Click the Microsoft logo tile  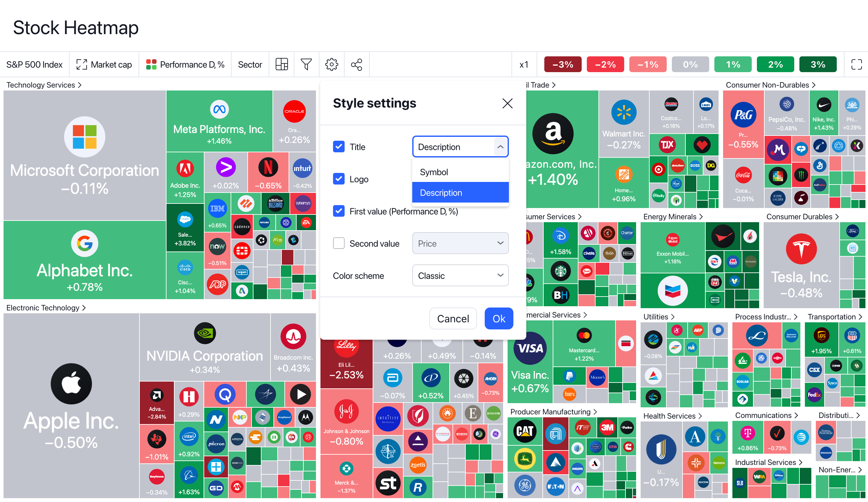click(84, 137)
